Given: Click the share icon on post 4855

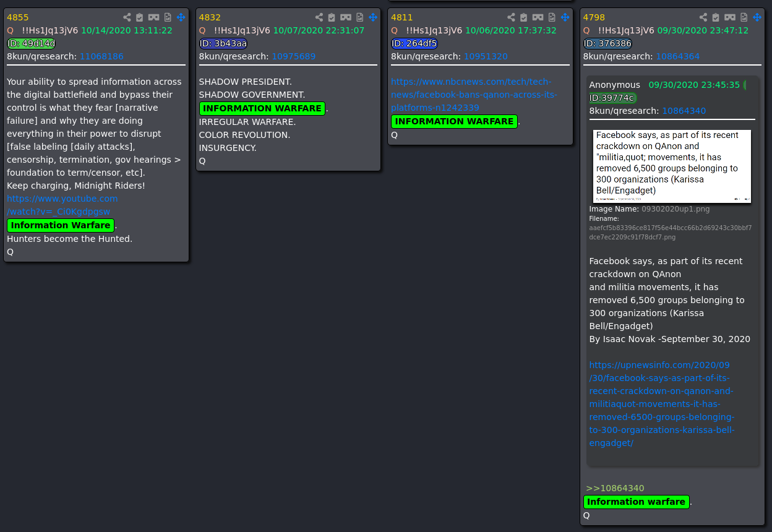Looking at the screenshot, I should coord(127,17).
